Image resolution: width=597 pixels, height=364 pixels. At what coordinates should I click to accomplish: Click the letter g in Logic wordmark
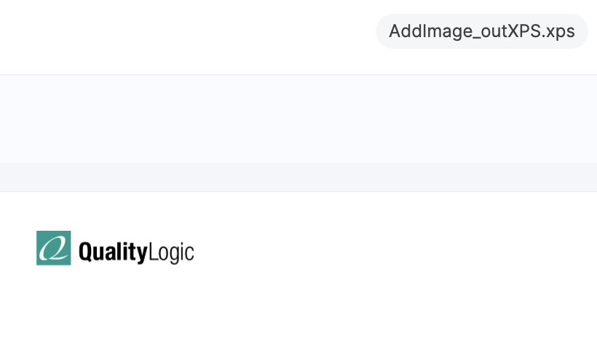pyautogui.click(x=175, y=255)
